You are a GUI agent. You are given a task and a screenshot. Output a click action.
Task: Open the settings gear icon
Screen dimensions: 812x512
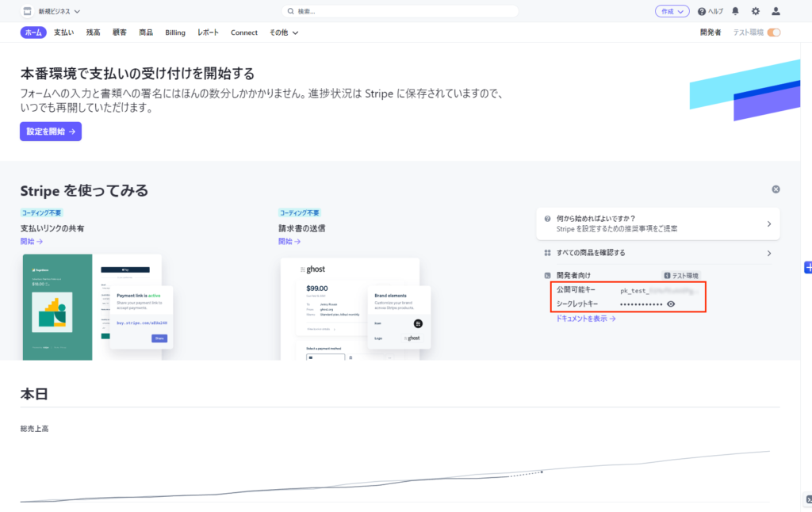pyautogui.click(x=755, y=11)
